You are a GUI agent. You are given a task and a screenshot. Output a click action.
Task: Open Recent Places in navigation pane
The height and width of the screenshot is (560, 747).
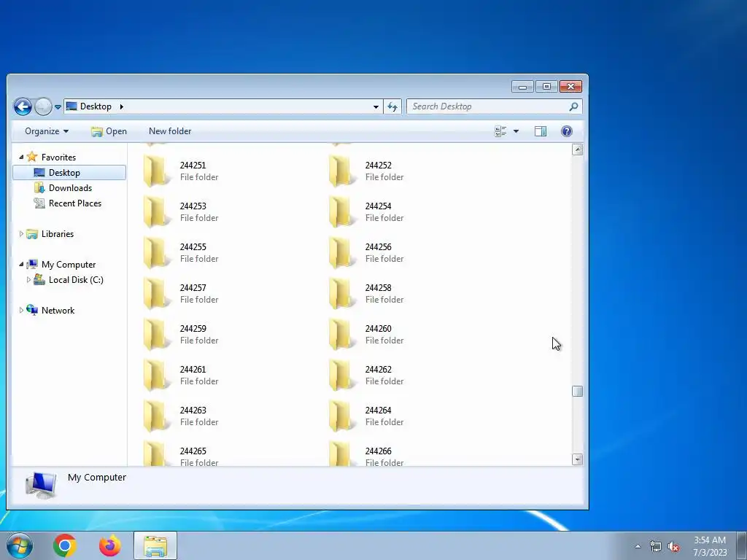point(75,203)
